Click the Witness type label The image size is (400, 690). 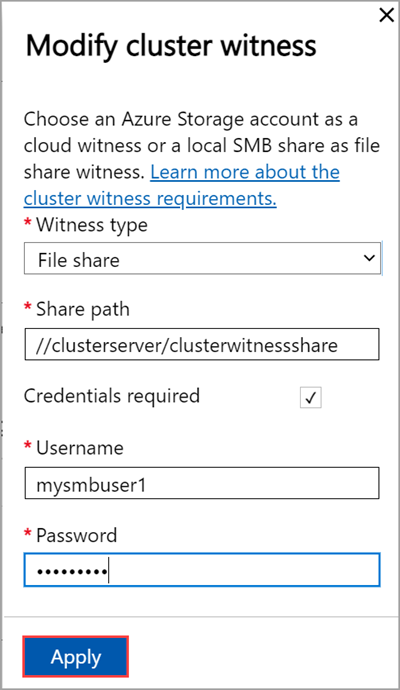pyautogui.click(x=92, y=225)
